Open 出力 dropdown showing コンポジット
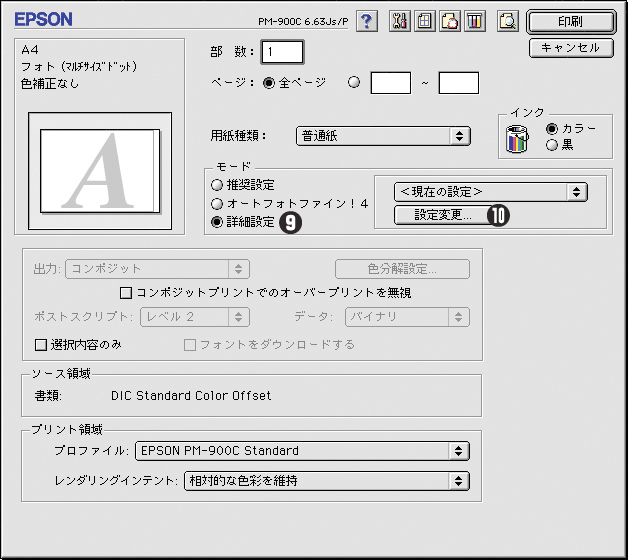This screenshot has width=628, height=560. tap(157, 269)
